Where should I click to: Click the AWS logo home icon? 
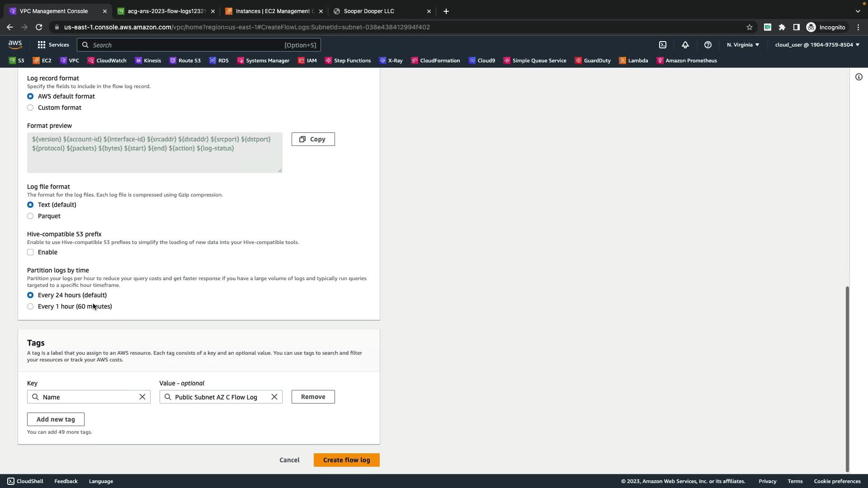15,44
